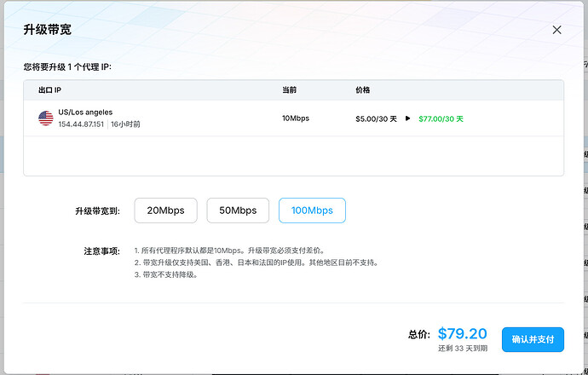
Task: Click the $5.00/30 天 current price
Action: tap(376, 118)
